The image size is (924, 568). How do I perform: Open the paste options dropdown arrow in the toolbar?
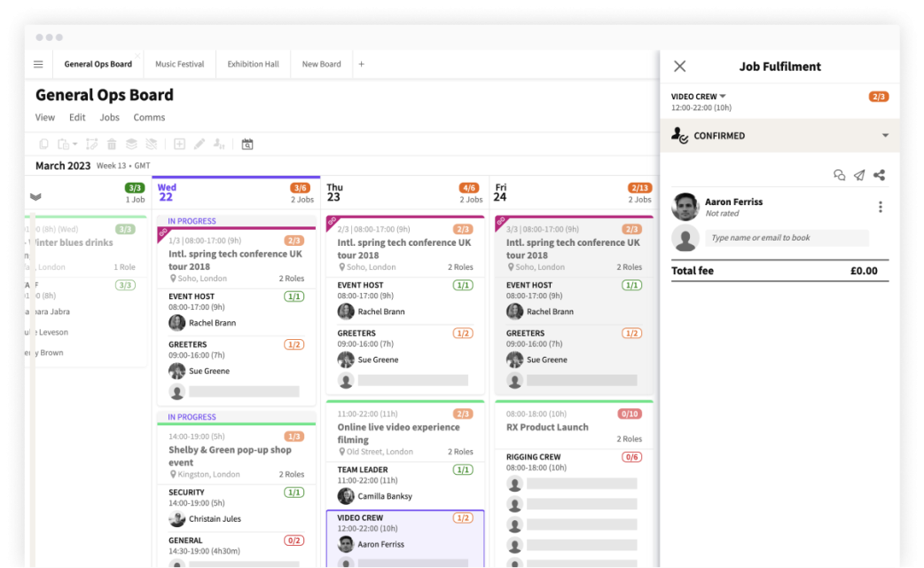coord(75,145)
